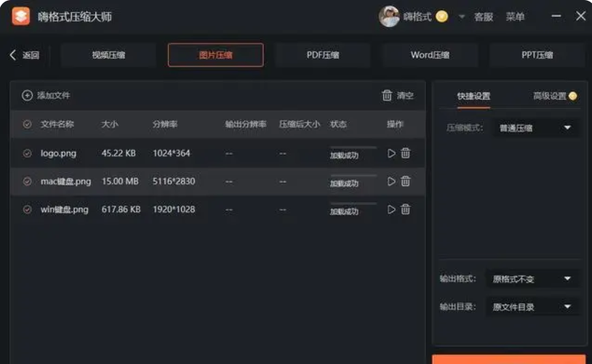Click the 清空 trash icon to clear list
This screenshot has width=592, height=364.
pyautogui.click(x=387, y=95)
